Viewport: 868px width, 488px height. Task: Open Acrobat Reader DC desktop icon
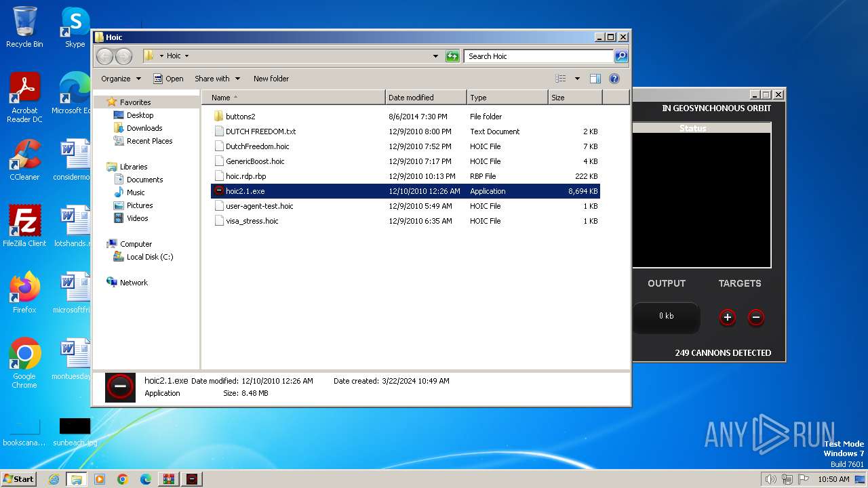point(24,98)
